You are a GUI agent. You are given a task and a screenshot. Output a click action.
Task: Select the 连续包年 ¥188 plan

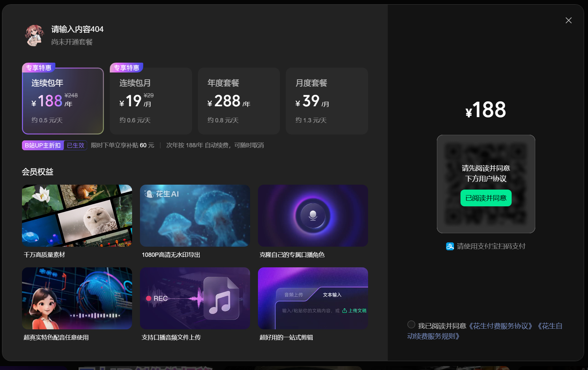[63, 101]
